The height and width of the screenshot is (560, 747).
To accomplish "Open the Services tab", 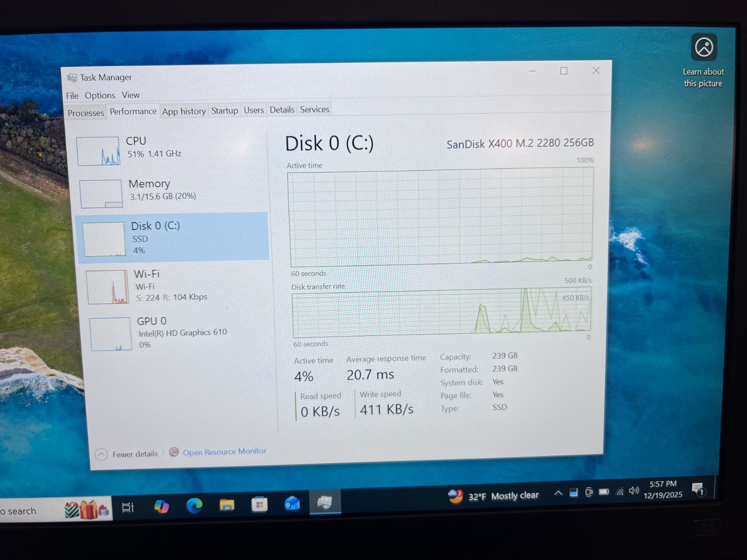I will (315, 109).
